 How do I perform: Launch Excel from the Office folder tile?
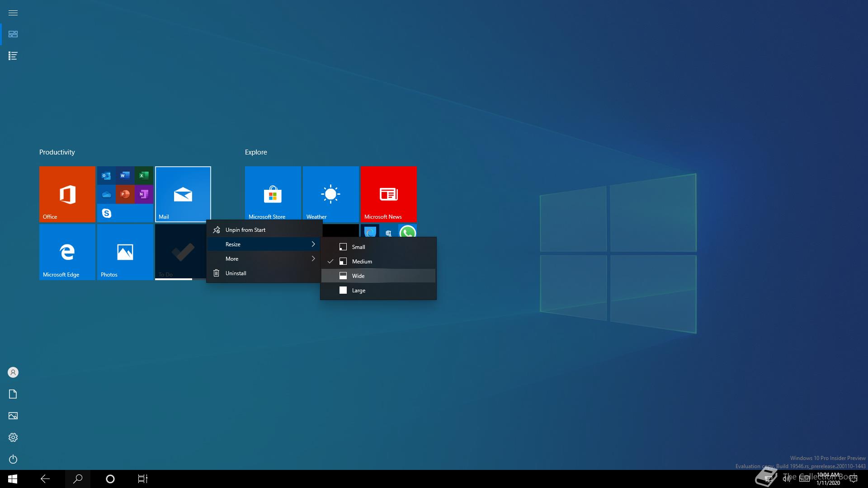pos(144,175)
